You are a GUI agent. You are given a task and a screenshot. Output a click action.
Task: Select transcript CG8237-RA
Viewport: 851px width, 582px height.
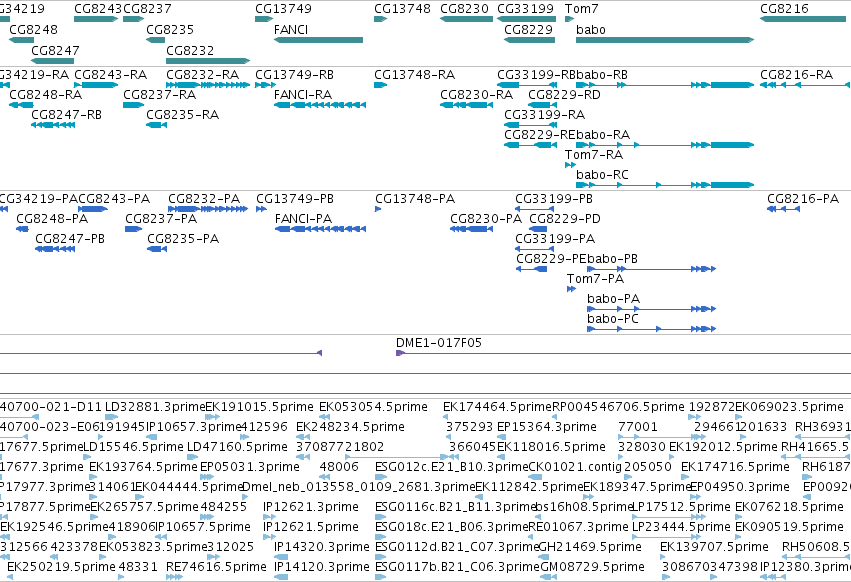coord(160,95)
